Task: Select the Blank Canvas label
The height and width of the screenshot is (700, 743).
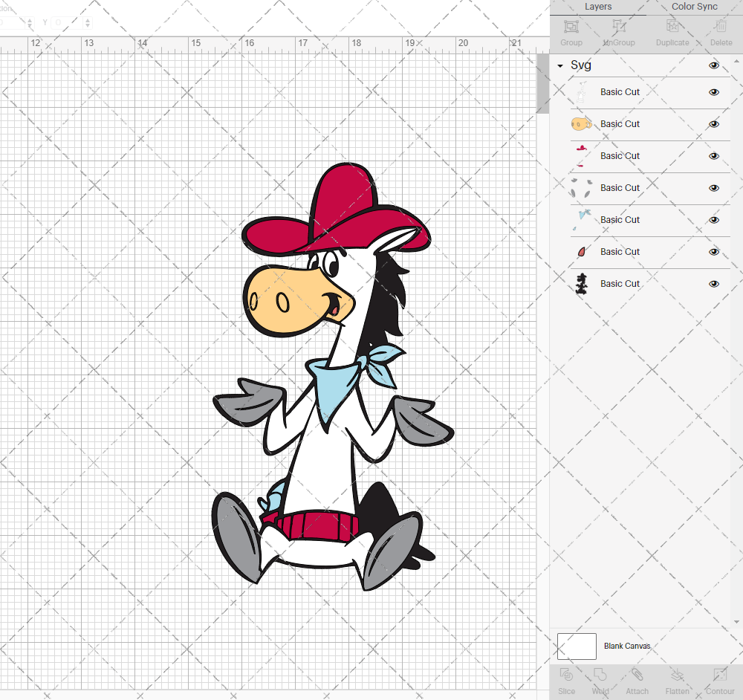Action: (627, 646)
